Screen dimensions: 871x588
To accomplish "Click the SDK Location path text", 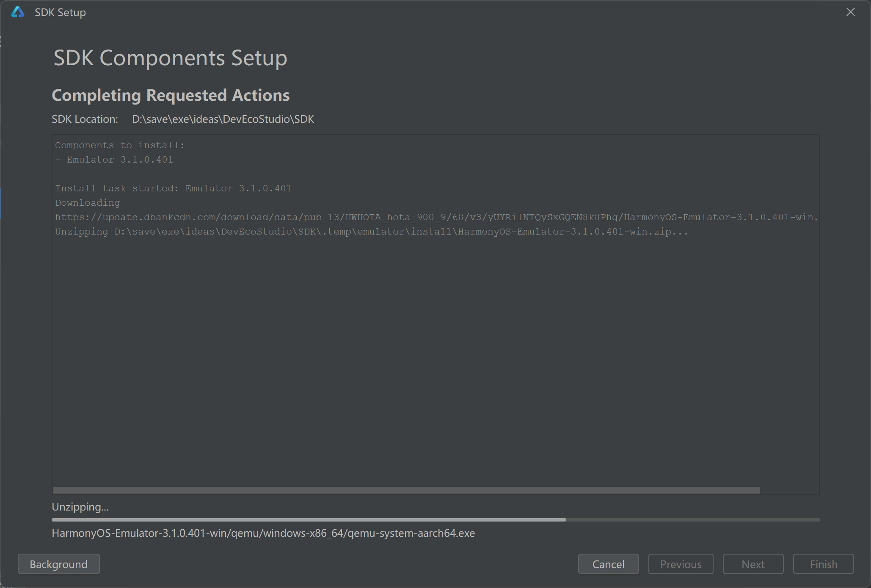I will (x=223, y=119).
